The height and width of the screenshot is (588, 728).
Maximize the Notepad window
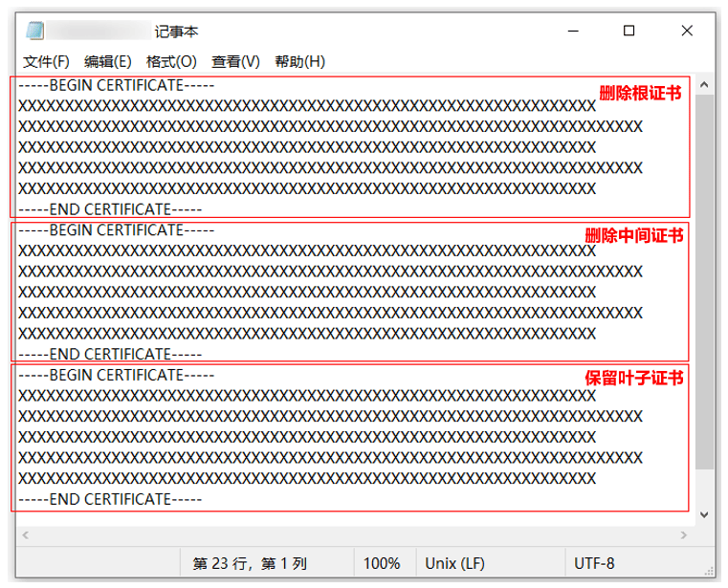point(629,32)
